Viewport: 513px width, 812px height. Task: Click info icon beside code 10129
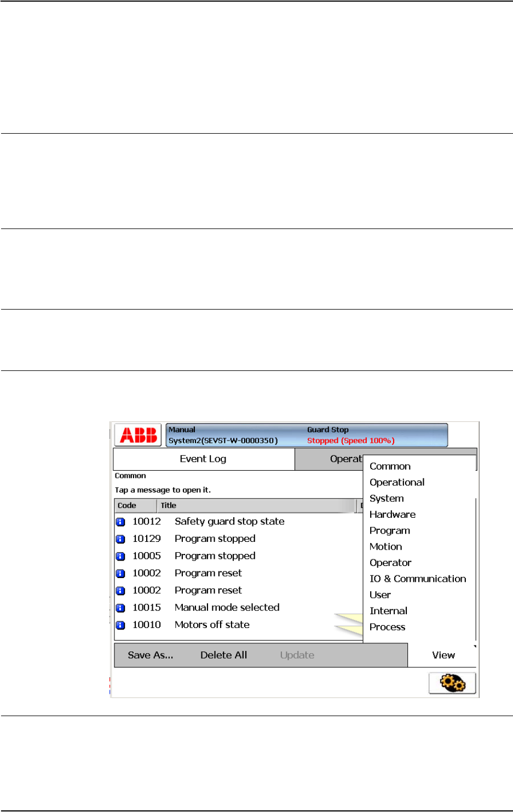(120, 539)
